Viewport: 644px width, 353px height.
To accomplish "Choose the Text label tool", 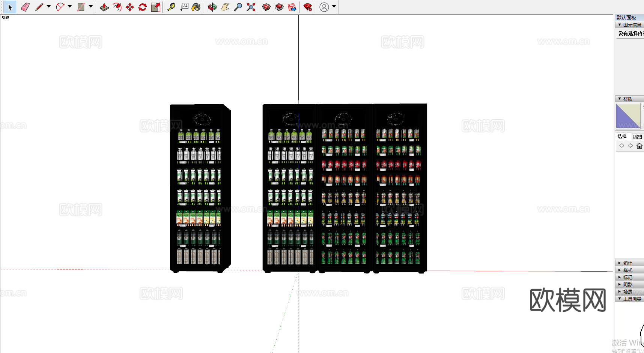I will coord(184,7).
